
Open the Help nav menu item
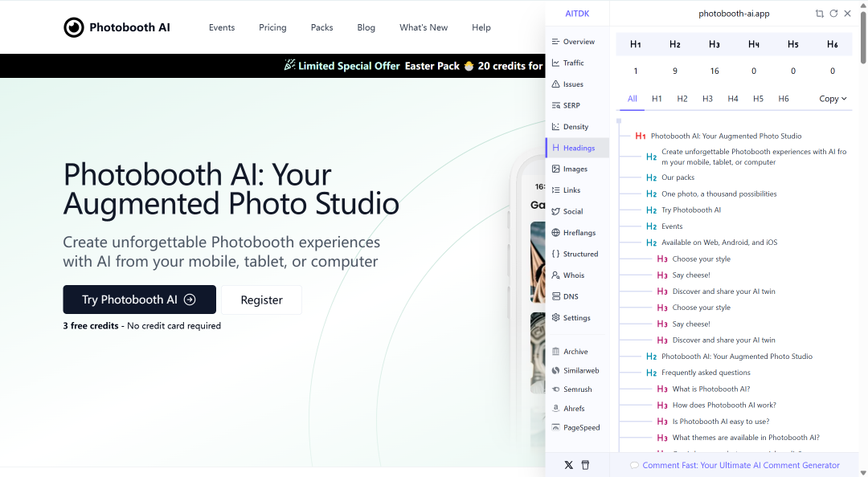point(481,27)
